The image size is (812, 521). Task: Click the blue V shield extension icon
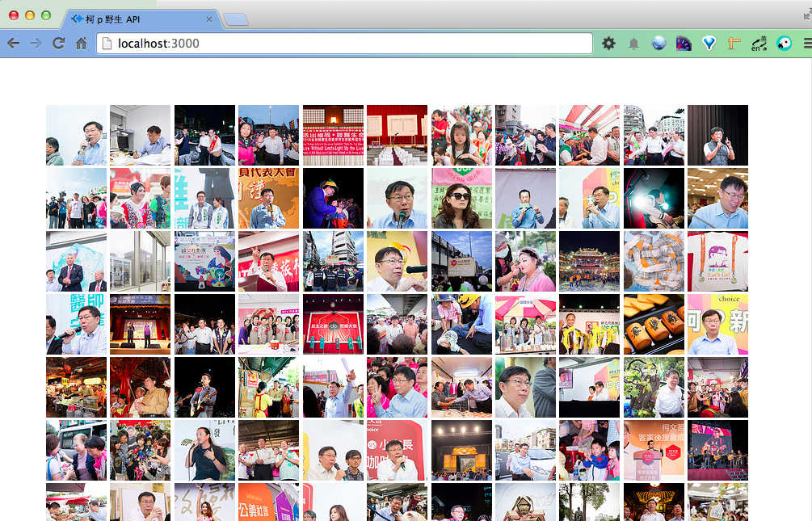click(709, 44)
